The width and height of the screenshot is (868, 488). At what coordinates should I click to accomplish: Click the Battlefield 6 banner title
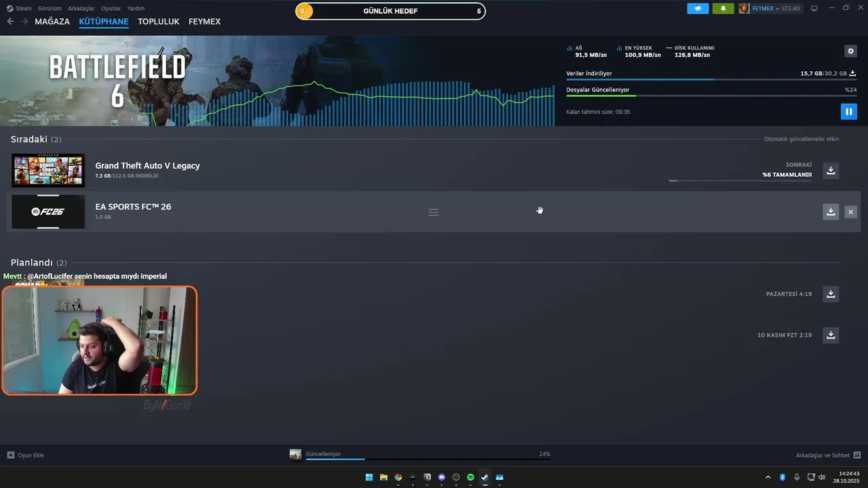[x=117, y=80]
